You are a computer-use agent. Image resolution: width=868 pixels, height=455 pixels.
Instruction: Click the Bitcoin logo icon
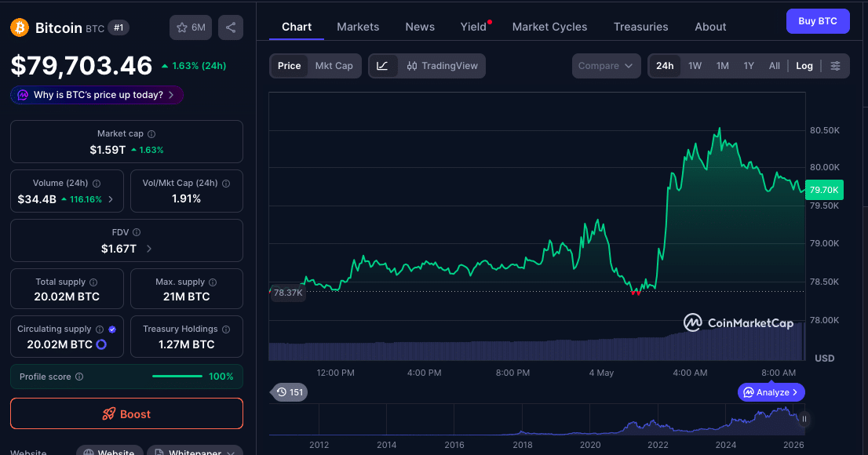20,27
